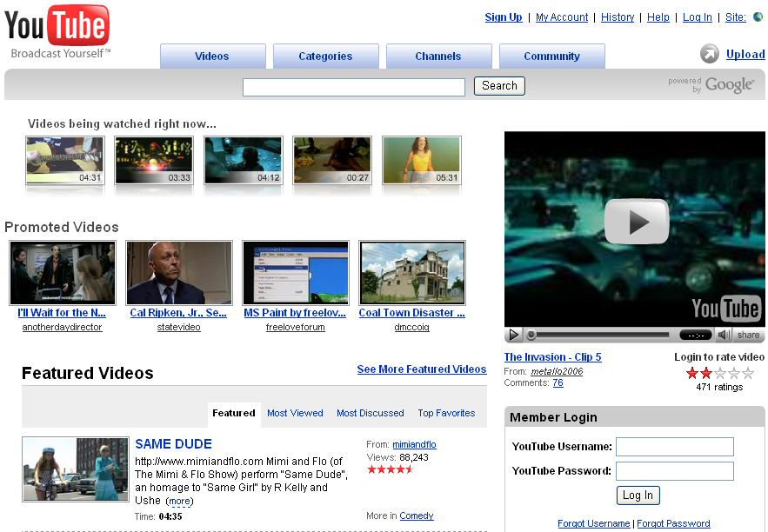Open MS Paint promoted video thumbnail

(296, 273)
